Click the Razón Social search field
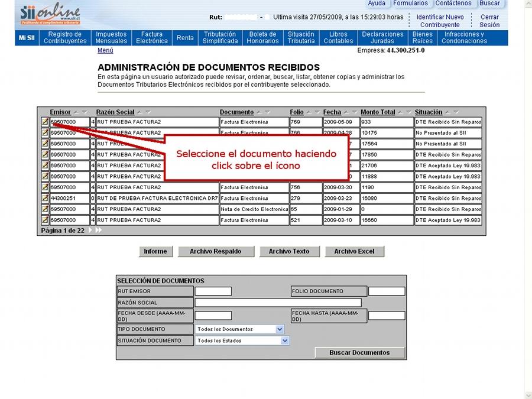The width and height of the screenshot is (532, 399). [x=278, y=302]
